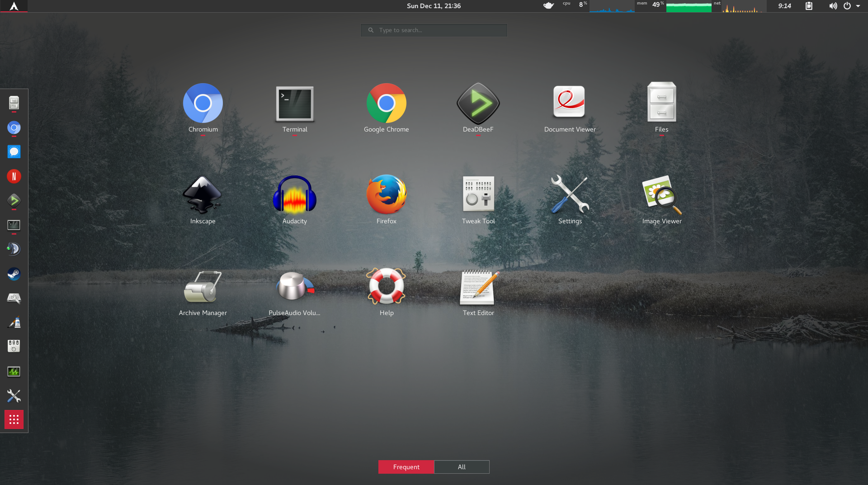This screenshot has height=485, width=868.
Task: Open the Help app
Action: [387, 292]
